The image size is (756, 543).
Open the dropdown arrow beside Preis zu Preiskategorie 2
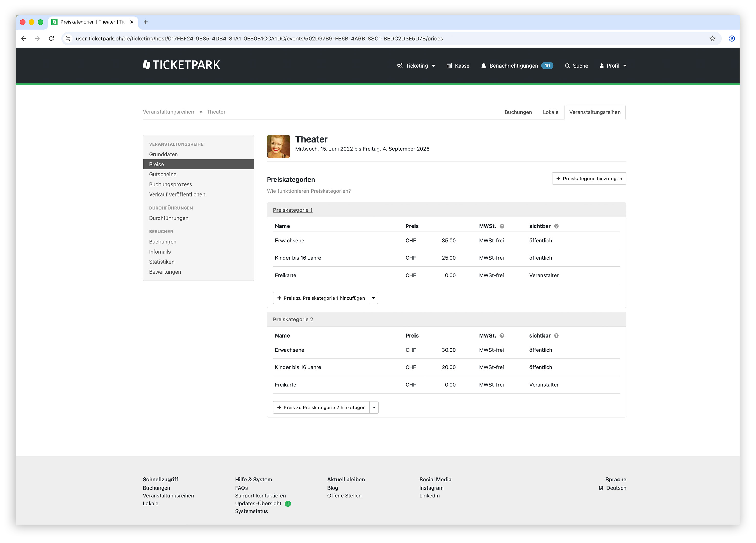(x=374, y=408)
